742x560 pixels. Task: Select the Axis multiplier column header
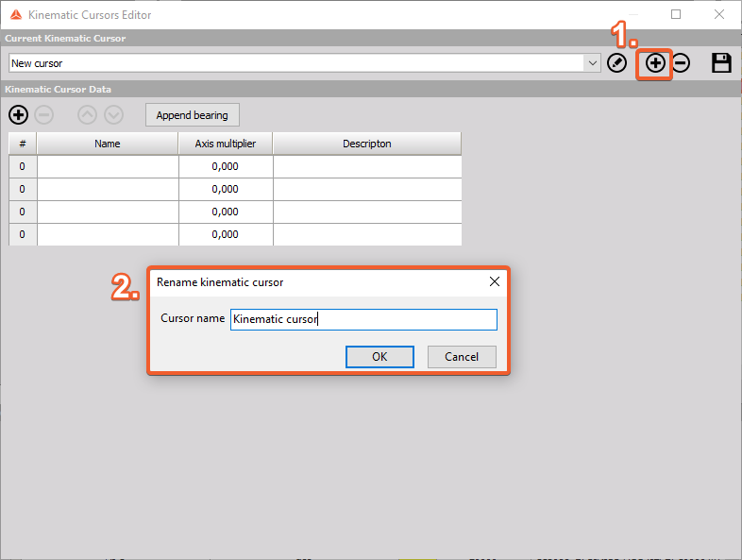click(226, 144)
